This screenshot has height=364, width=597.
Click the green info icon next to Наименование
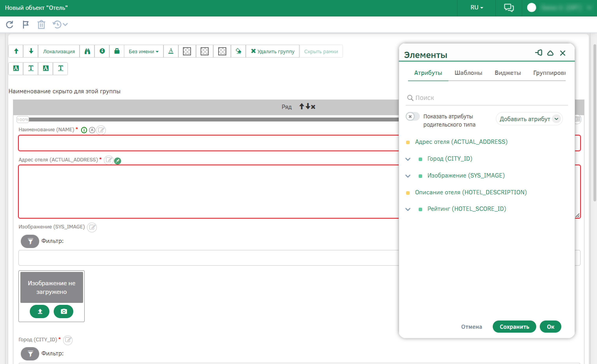(x=84, y=130)
